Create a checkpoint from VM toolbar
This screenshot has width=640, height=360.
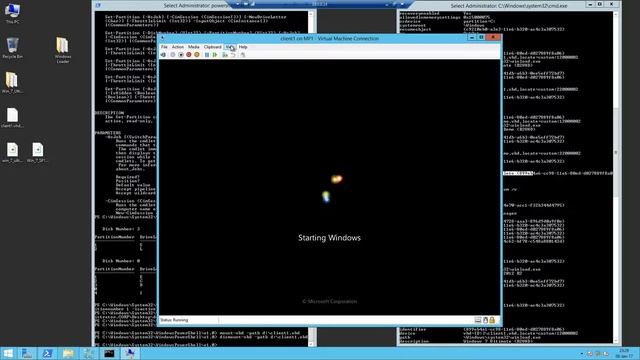click(225, 55)
